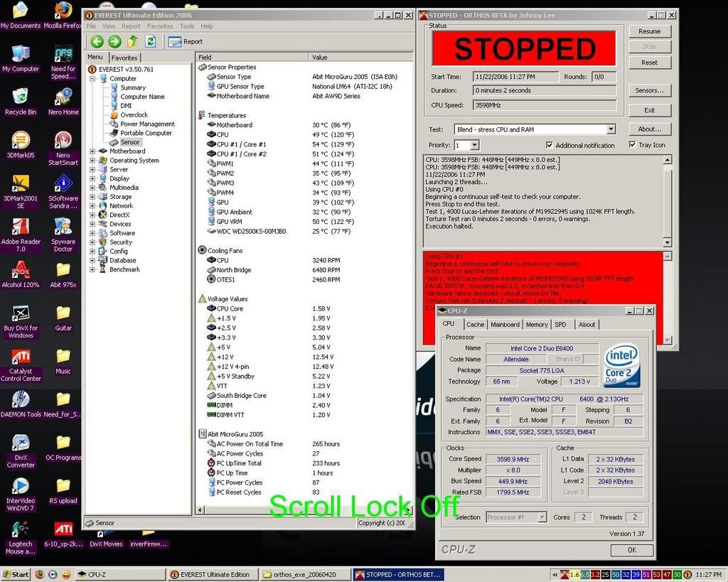Launch 3DMark2001 SE desktop shortcut

(x=21, y=192)
